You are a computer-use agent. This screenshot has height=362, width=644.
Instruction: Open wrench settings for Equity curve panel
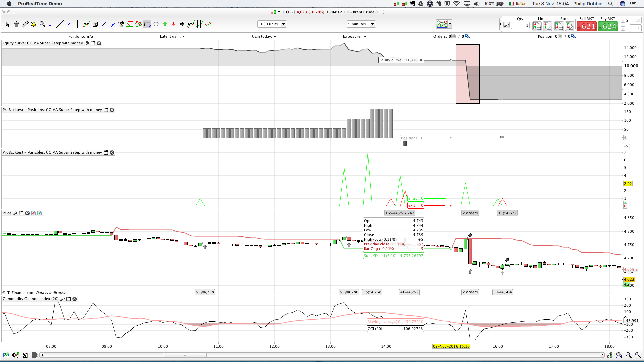pyautogui.click(x=87, y=43)
